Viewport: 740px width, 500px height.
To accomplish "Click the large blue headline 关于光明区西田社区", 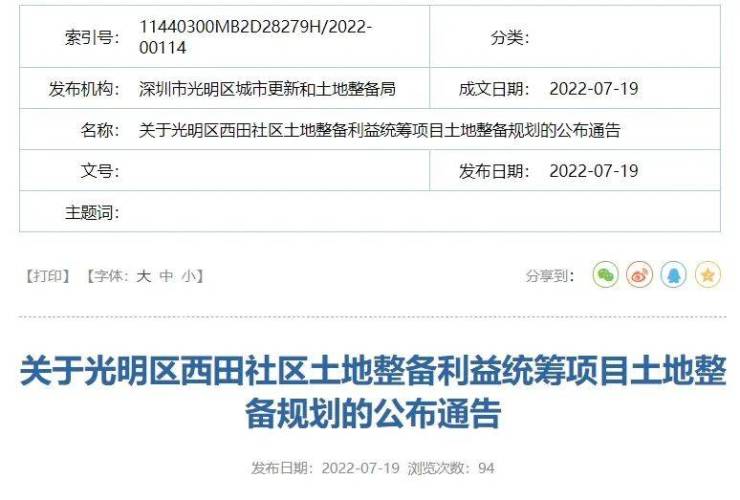I will 373,392.
